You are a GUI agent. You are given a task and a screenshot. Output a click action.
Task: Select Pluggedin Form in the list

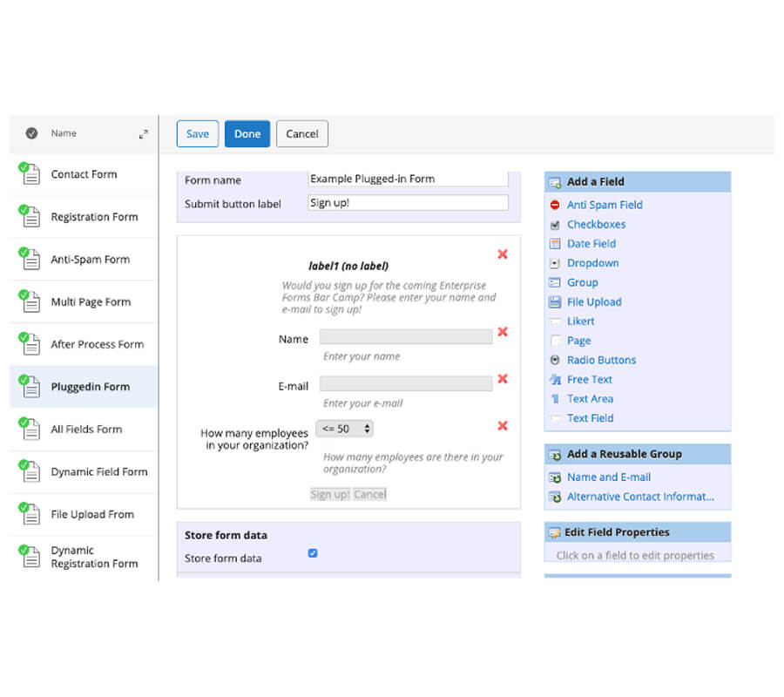point(84,387)
